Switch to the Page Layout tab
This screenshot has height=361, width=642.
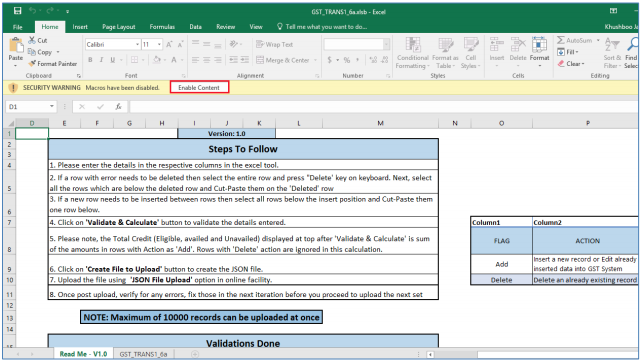click(119, 27)
